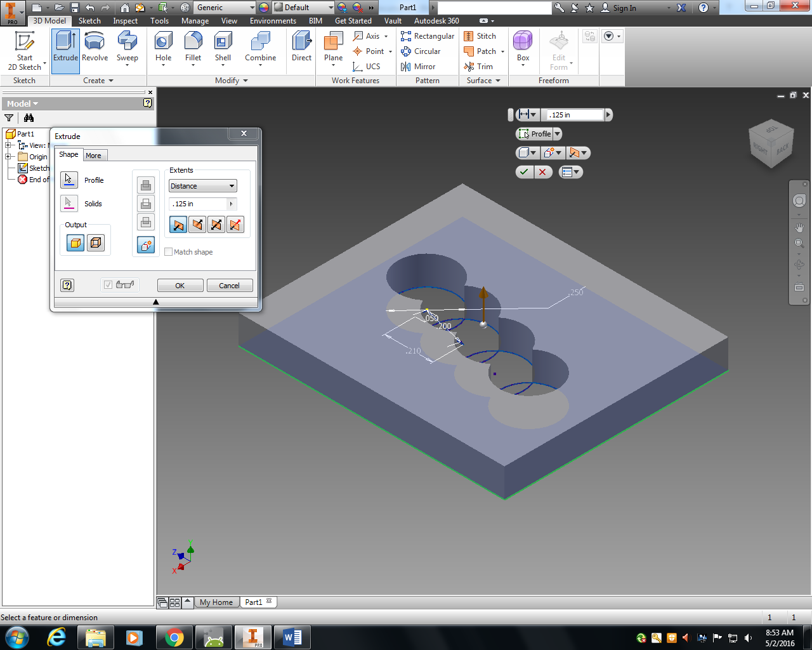Open the Extents Distance dropdown

pyautogui.click(x=202, y=185)
